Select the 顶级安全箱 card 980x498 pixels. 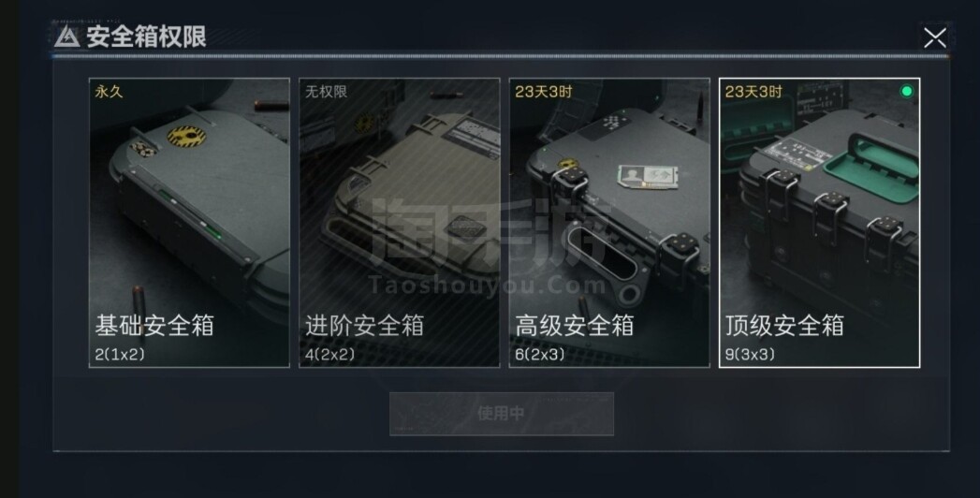pyautogui.click(x=819, y=223)
